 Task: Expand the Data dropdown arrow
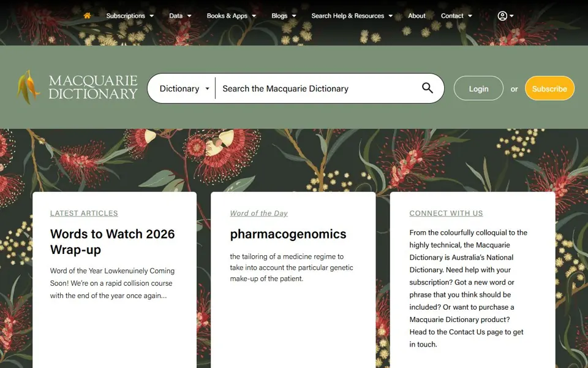tap(189, 16)
